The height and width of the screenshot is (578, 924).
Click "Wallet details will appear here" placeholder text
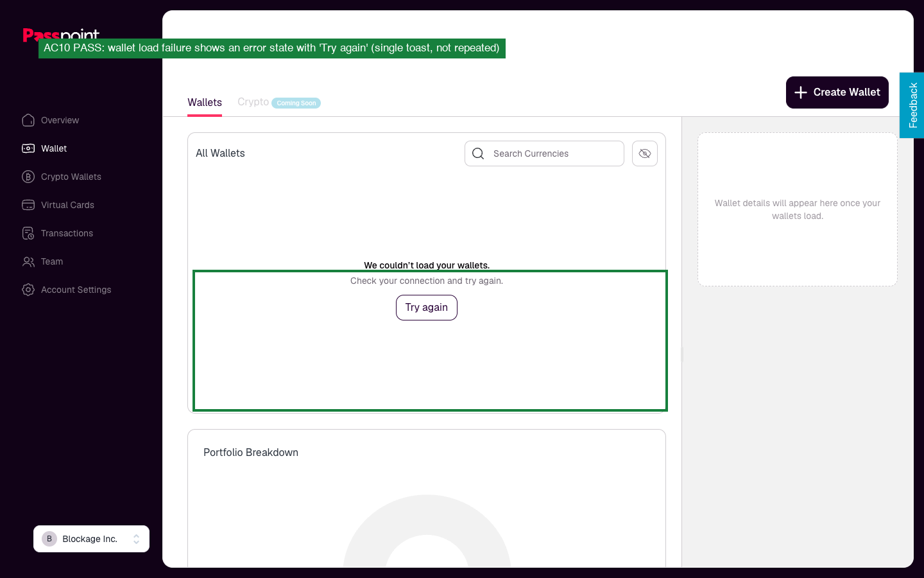coord(798,209)
